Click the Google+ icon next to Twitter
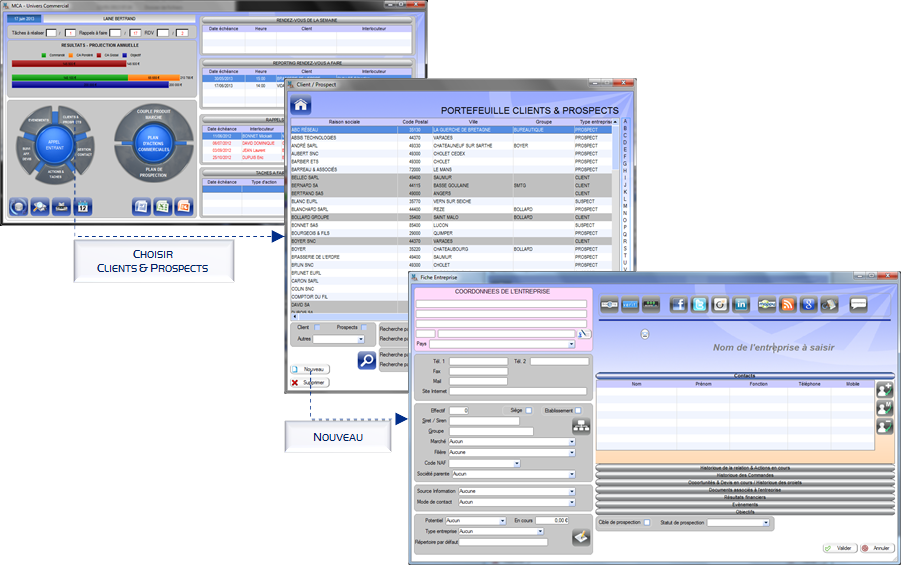901x565 pixels. 720,304
